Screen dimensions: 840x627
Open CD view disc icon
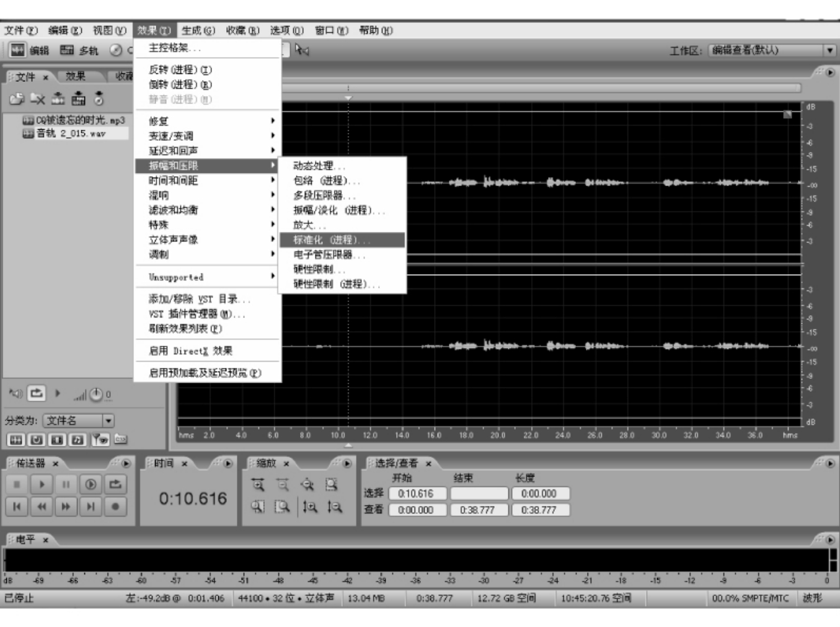[x=116, y=50]
